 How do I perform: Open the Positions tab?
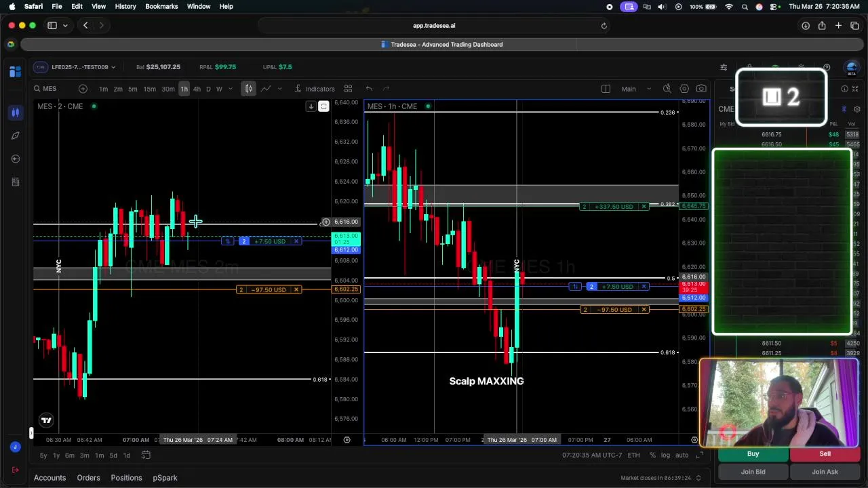tap(126, 478)
